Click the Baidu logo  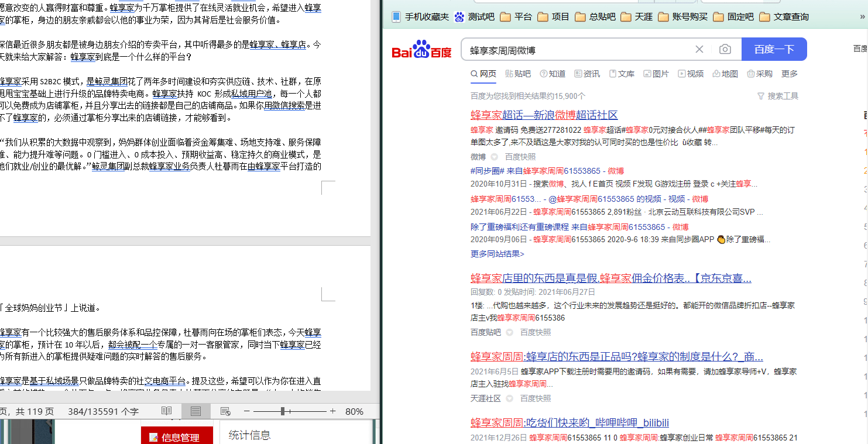tap(421, 50)
